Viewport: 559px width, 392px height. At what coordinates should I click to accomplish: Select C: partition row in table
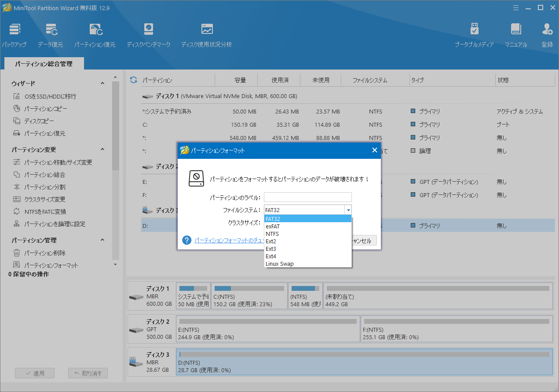click(x=347, y=125)
